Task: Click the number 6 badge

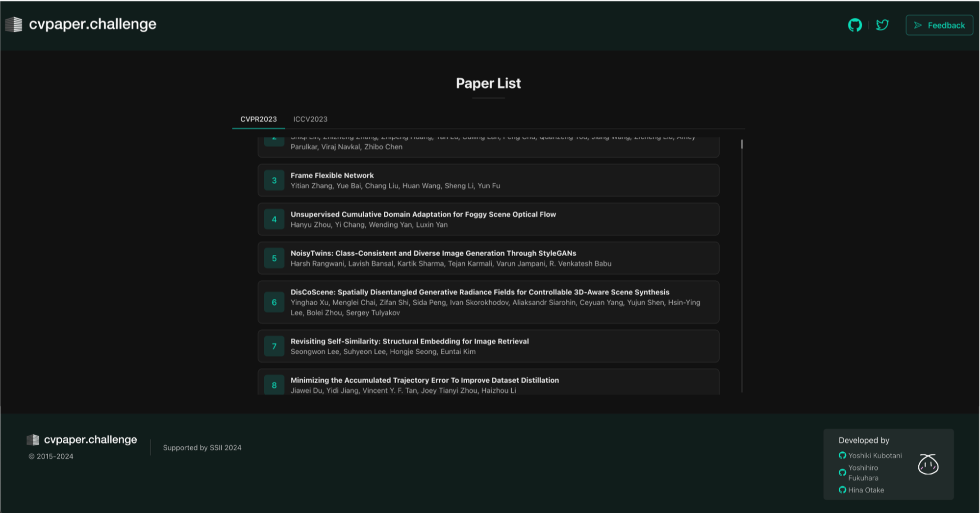Action: point(274,302)
